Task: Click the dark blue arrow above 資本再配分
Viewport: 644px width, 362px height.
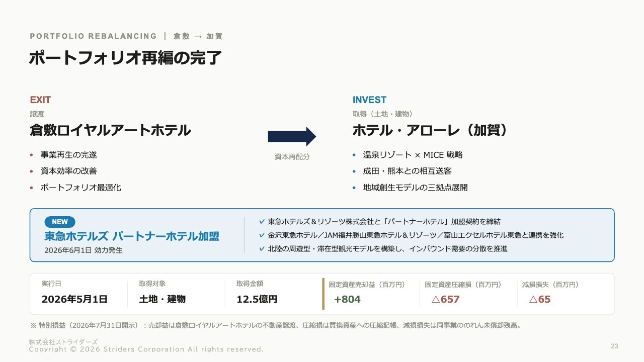Action: pyautogui.click(x=292, y=136)
